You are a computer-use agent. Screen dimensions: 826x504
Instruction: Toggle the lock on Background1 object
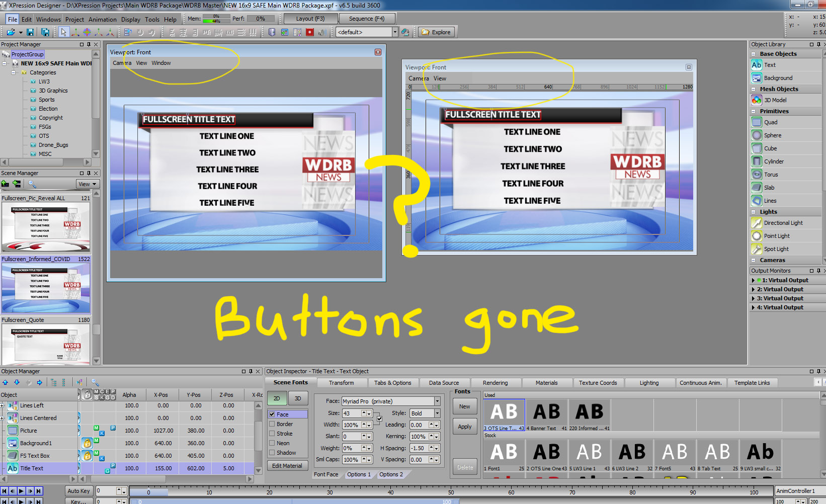click(x=87, y=443)
